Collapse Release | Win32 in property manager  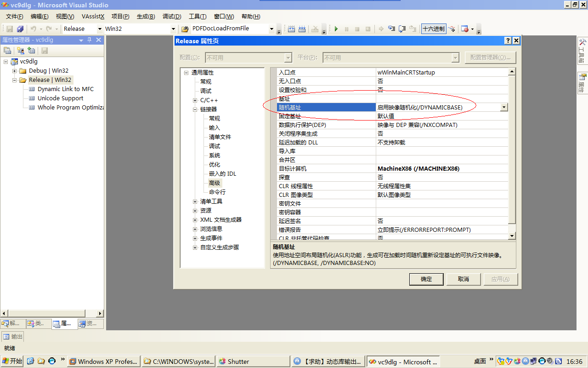tap(15, 80)
